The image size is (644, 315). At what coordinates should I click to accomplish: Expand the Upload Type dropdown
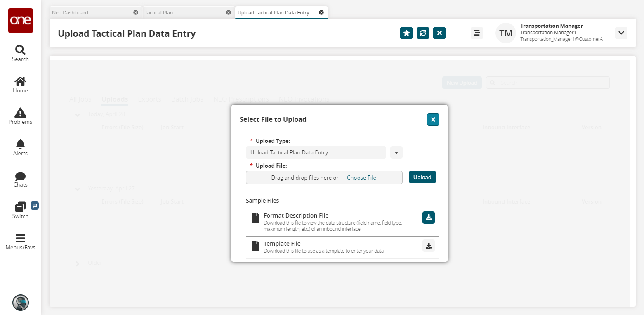click(396, 152)
